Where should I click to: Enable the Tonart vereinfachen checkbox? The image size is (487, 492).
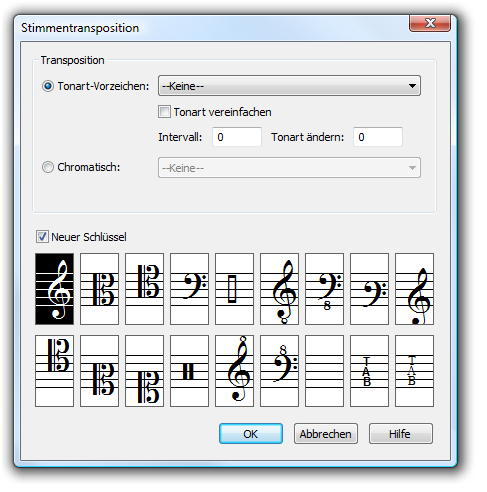tap(164, 112)
